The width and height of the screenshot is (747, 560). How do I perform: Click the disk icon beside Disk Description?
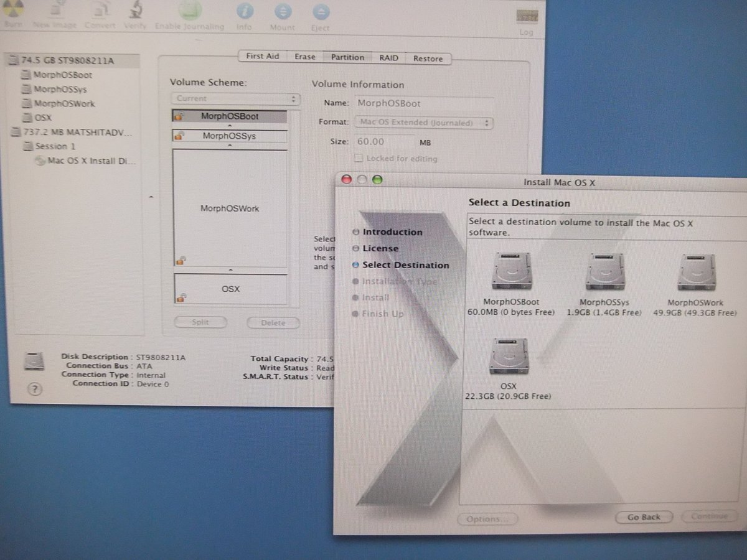34,361
